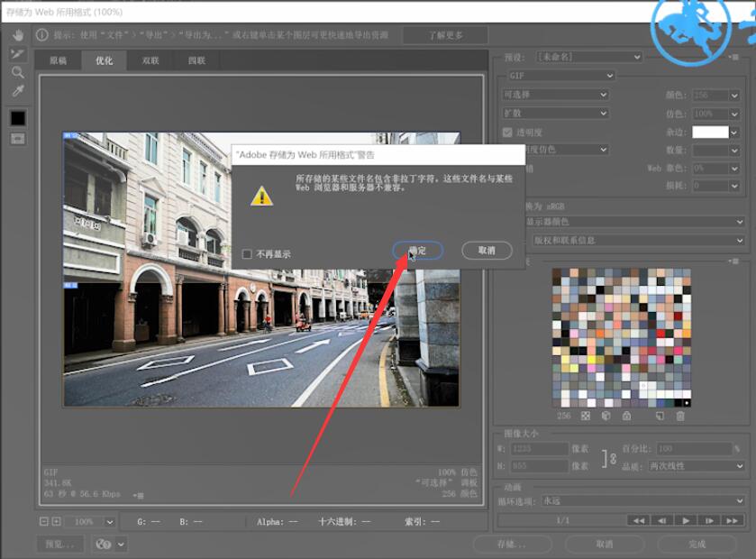Open the 循环选项 永远 dropdown
The height and width of the screenshot is (559, 756).
[x=642, y=500]
